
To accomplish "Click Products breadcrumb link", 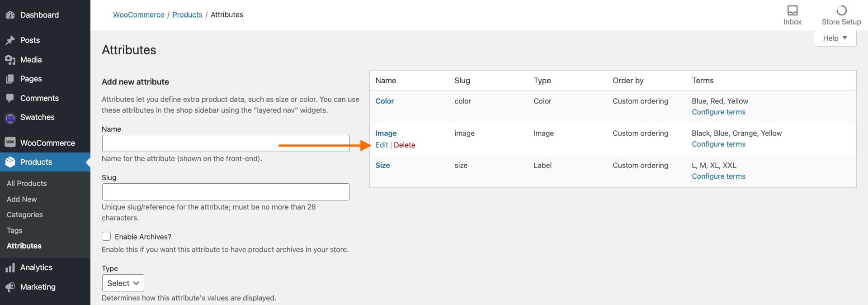I will [187, 14].
